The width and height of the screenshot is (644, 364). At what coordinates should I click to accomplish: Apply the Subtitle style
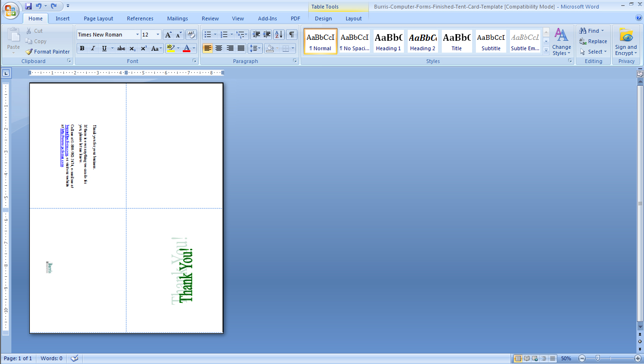(491, 41)
